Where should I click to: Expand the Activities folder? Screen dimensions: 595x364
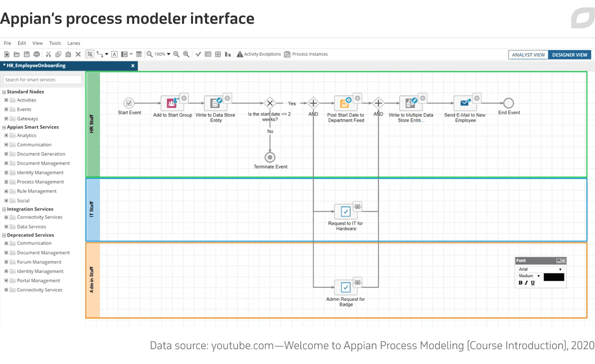tap(6, 100)
